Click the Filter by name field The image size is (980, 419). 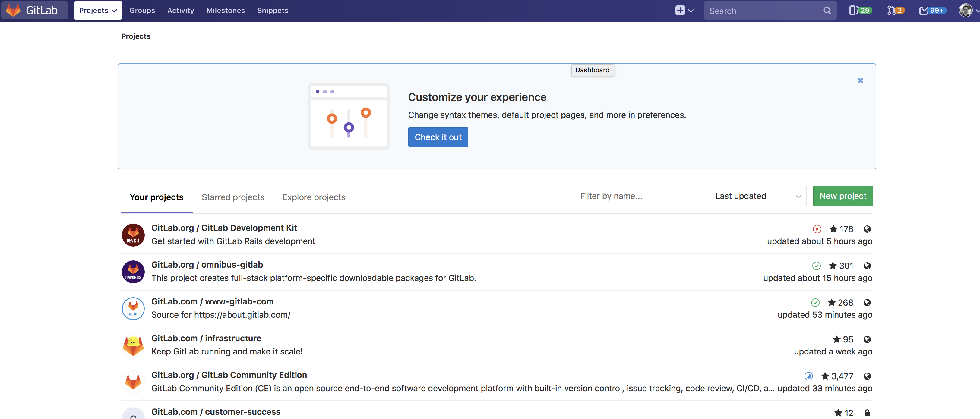click(x=637, y=196)
